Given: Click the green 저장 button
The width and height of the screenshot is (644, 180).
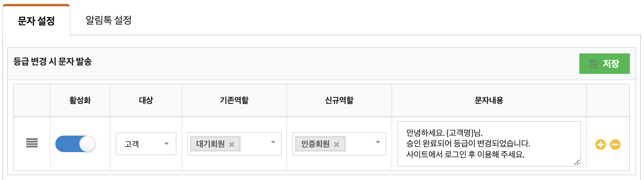Looking at the screenshot, I should point(604,64).
